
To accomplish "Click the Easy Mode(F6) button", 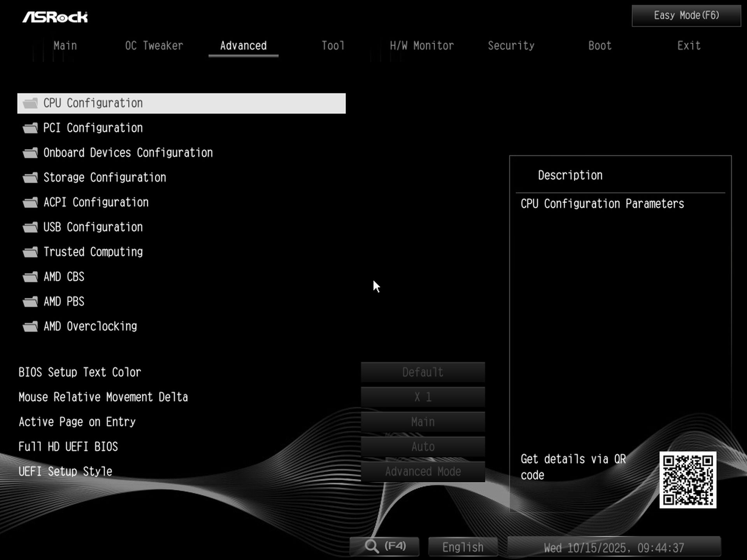I will (x=685, y=16).
